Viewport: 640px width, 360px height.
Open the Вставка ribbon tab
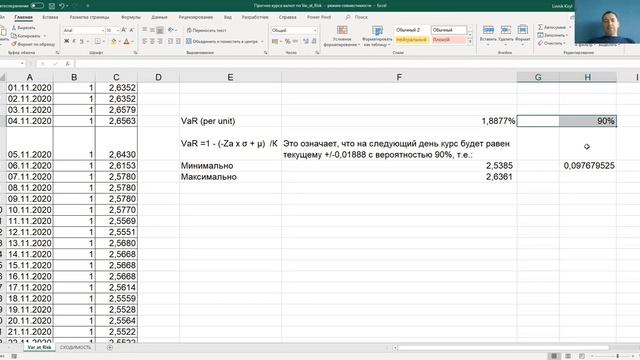coord(50,17)
